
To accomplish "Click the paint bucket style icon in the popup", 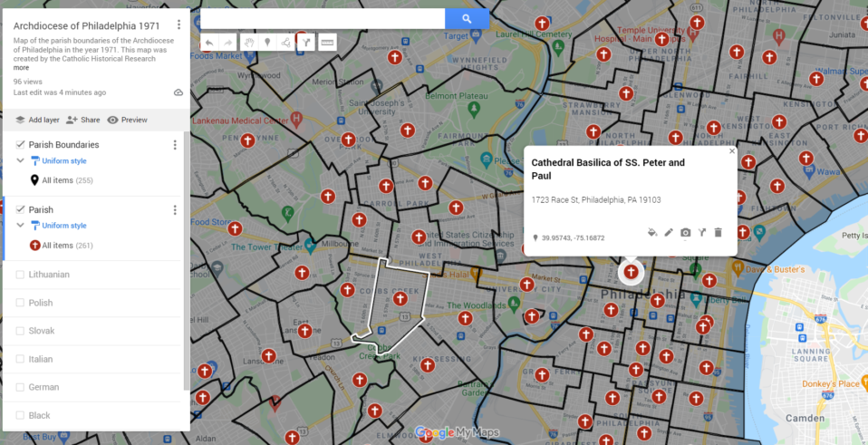I will (x=652, y=232).
